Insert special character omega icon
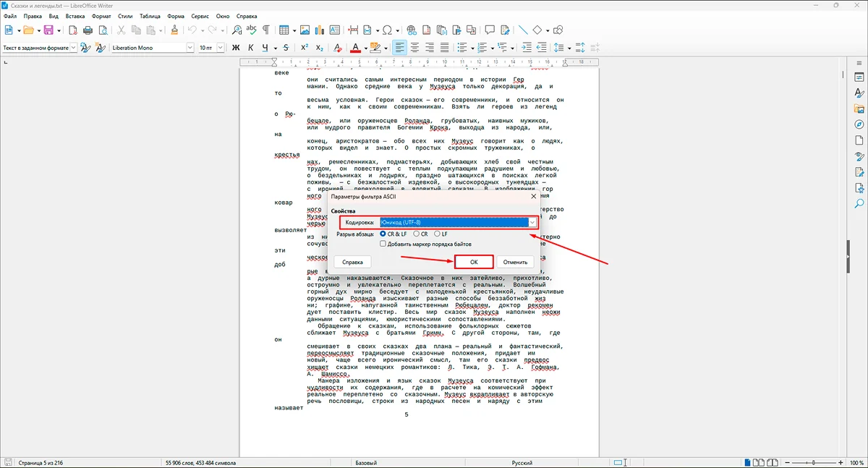This screenshot has width=868, height=468. coord(387,30)
